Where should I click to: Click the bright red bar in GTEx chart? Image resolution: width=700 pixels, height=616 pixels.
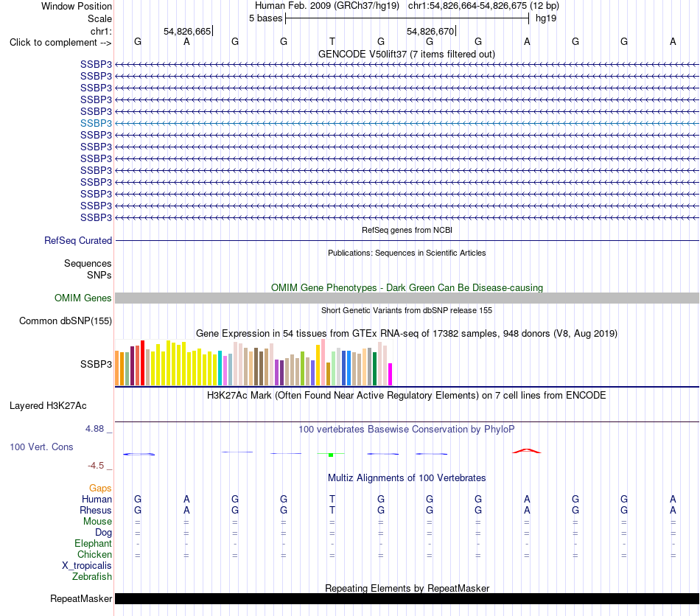[x=142, y=363]
